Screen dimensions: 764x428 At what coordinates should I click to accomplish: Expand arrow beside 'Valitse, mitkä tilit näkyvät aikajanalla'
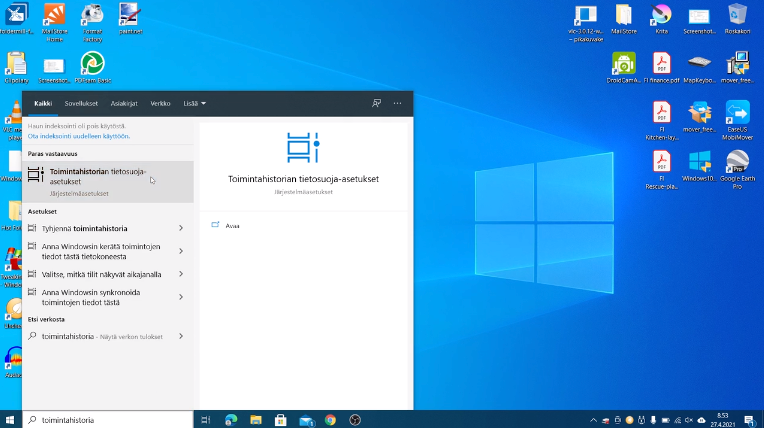[x=181, y=274]
